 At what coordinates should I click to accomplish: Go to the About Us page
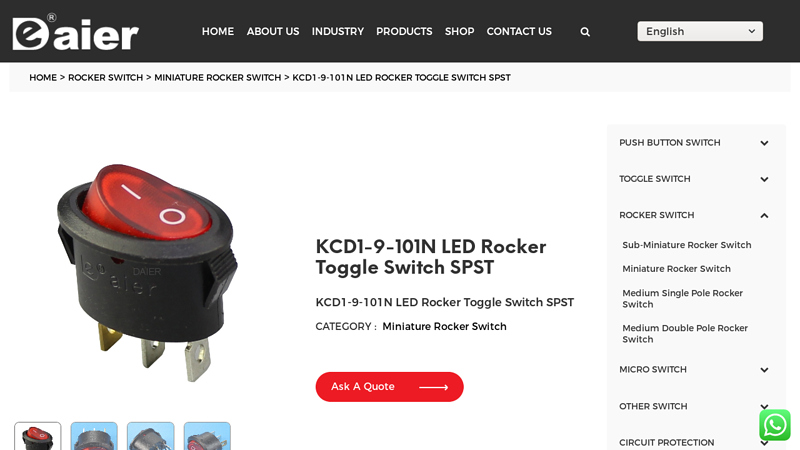tap(273, 32)
